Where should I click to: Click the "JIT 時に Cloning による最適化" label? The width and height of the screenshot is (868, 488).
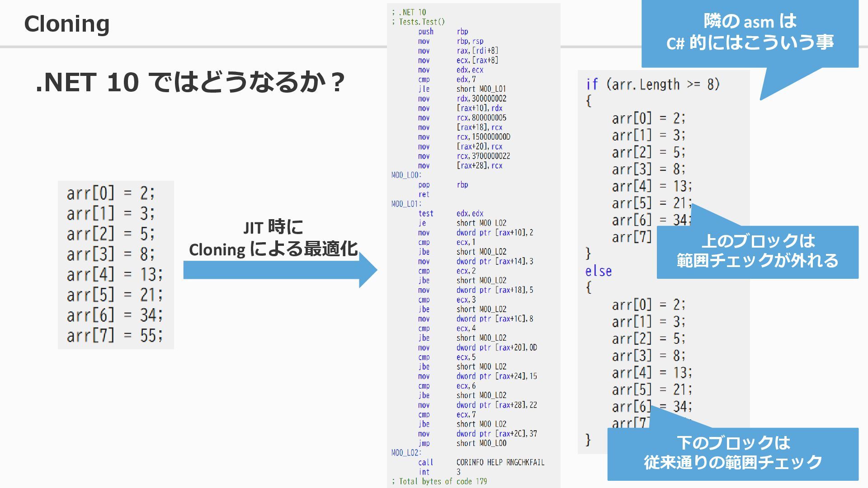[x=273, y=238]
